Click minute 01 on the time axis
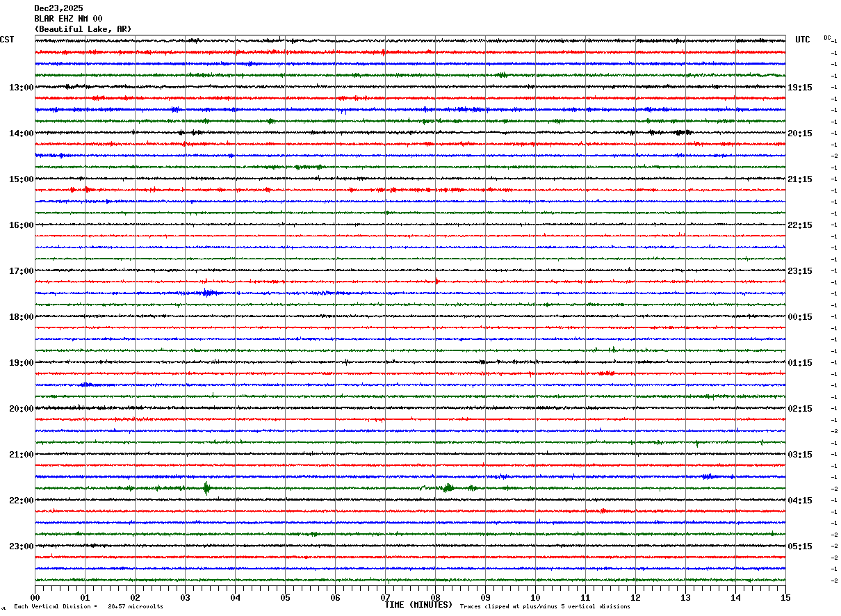This screenshot has width=841, height=616. pyautogui.click(x=85, y=597)
